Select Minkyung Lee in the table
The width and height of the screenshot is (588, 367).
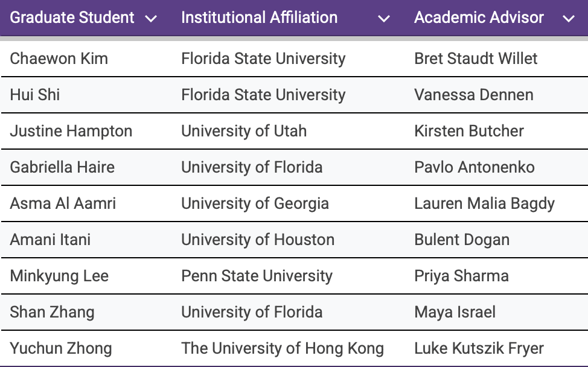[x=59, y=276]
